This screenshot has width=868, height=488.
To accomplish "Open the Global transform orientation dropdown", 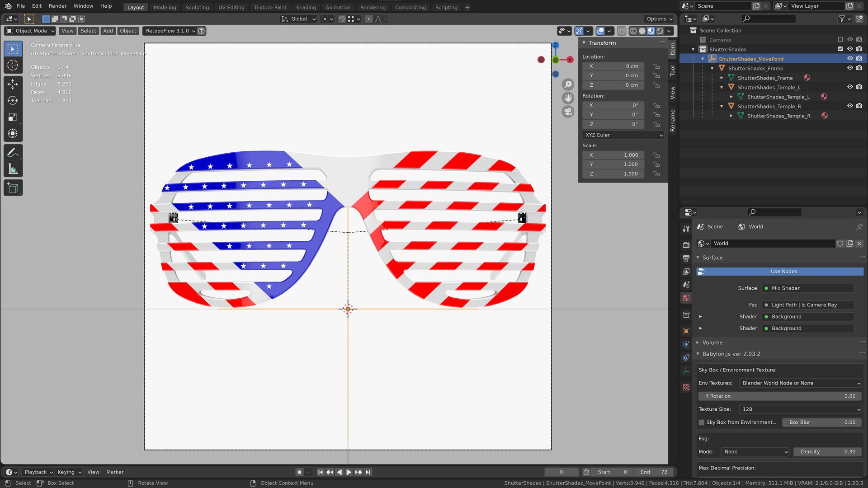I will pos(298,19).
